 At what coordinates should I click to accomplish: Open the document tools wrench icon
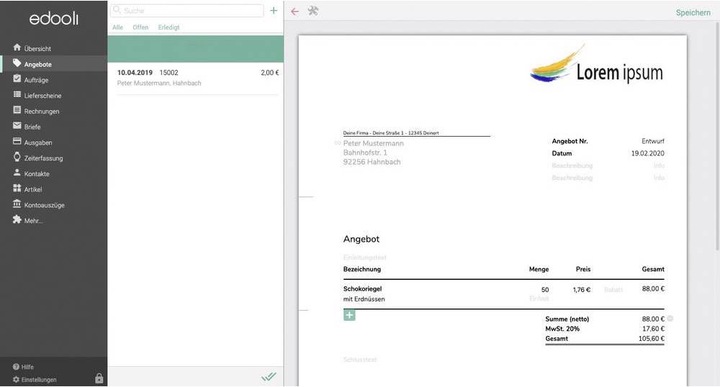coord(313,11)
